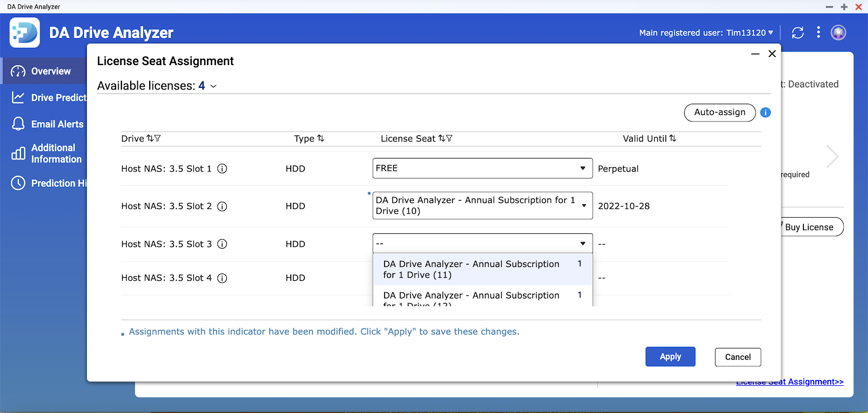
Task: Click the Apply button
Action: coord(670,357)
